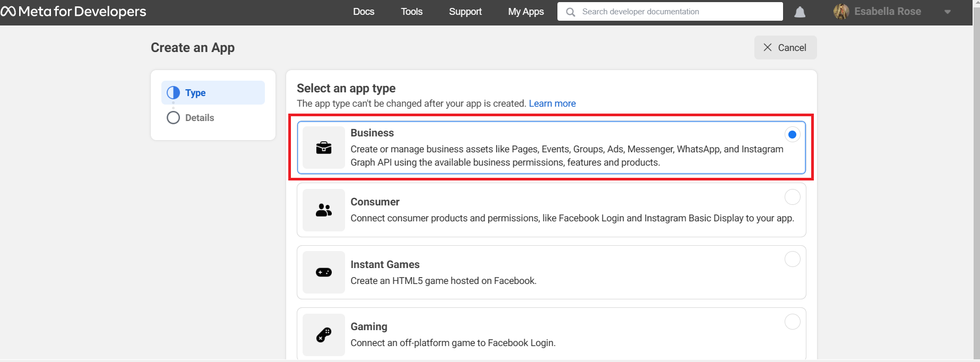Switch to the Details step
The width and height of the screenshot is (980, 362).
[x=213, y=118]
